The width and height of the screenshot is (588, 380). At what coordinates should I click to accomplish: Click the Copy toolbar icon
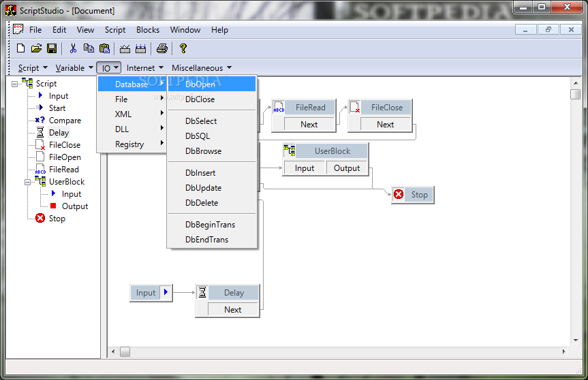tap(89, 48)
